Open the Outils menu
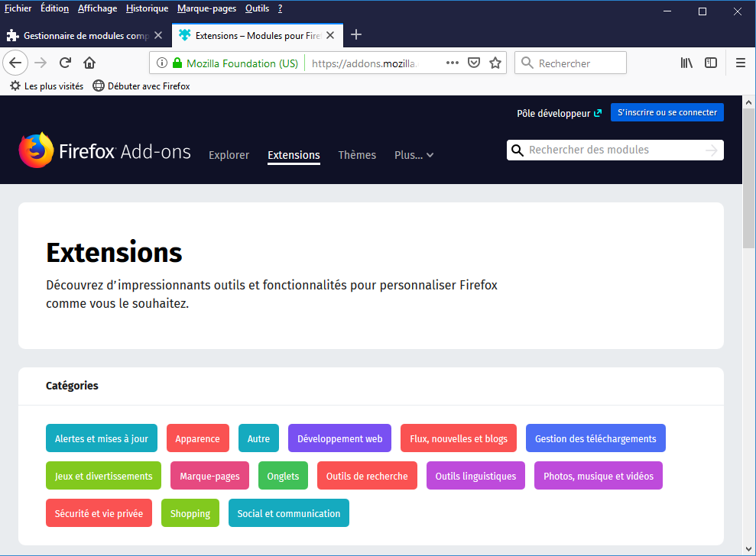 click(257, 8)
